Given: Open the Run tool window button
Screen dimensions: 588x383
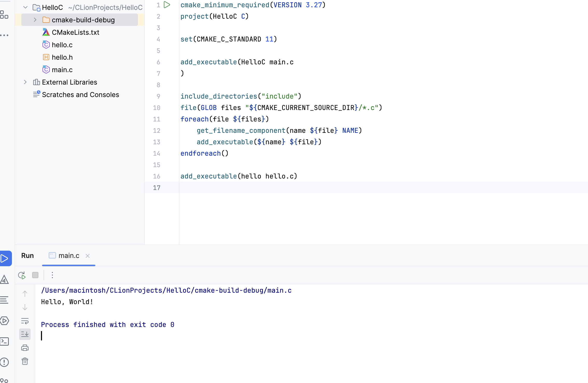Looking at the screenshot, I should pyautogui.click(x=5, y=258).
